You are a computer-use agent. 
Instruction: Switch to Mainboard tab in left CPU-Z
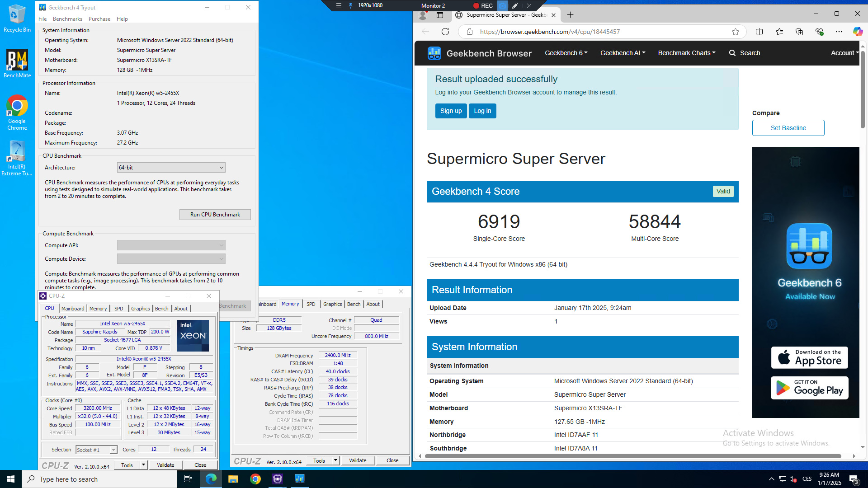click(73, 309)
